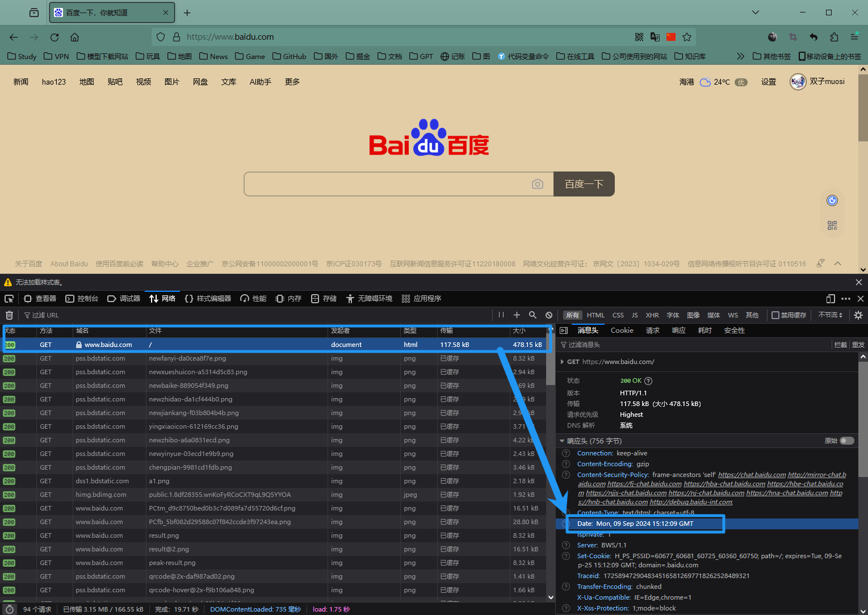The image size is (868, 615).
Task: Toggle HTML request type filter
Action: pos(596,315)
